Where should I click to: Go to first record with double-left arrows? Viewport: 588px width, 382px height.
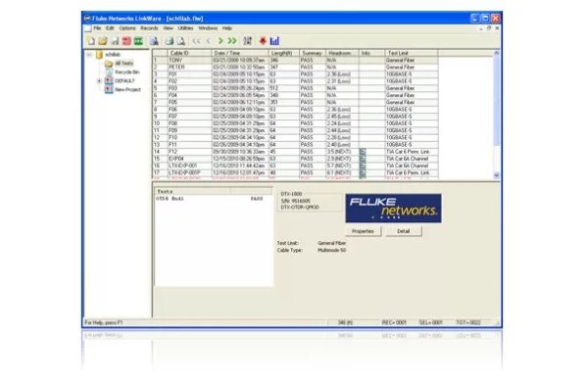(197, 41)
